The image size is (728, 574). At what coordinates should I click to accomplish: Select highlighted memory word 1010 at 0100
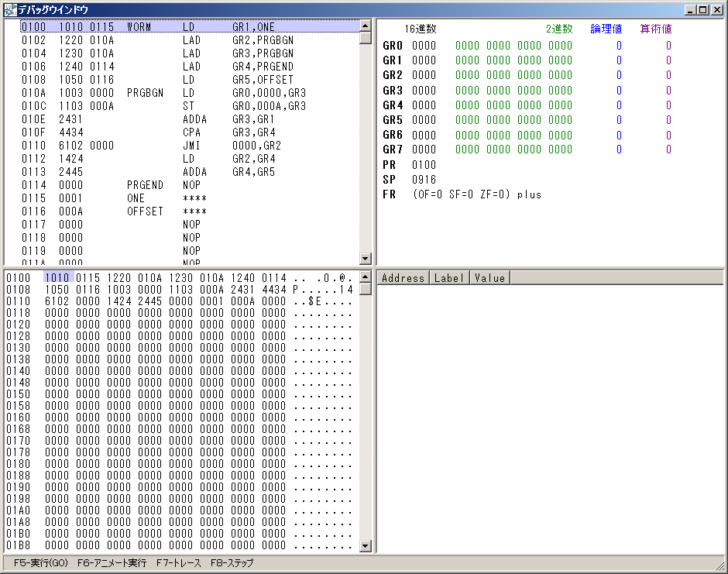click(58, 278)
